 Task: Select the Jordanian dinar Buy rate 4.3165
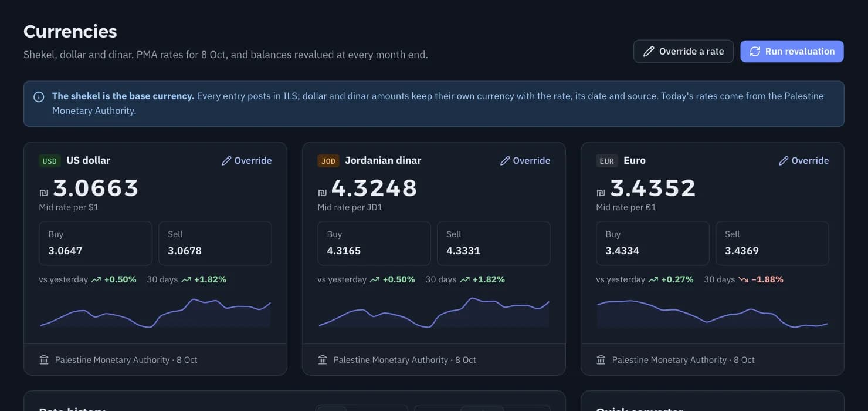click(x=374, y=243)
